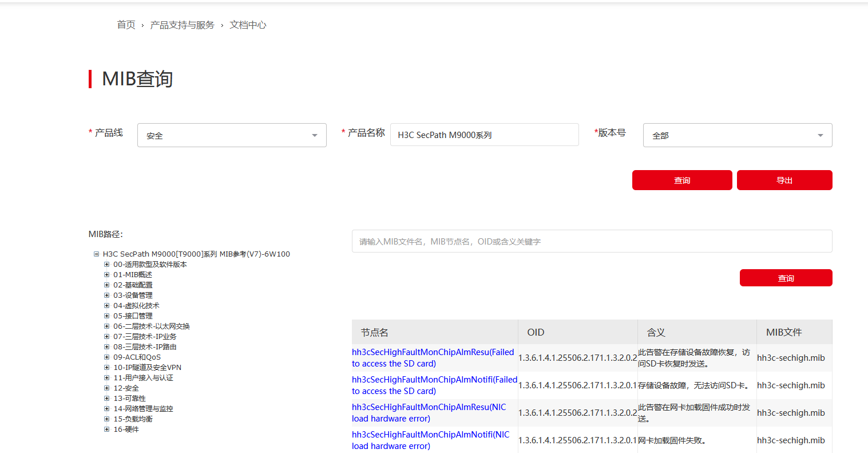868x453 pixels.
Task: Expand the 02-基础配置 node
Action: pyautogui.click(x=106, y=285)
